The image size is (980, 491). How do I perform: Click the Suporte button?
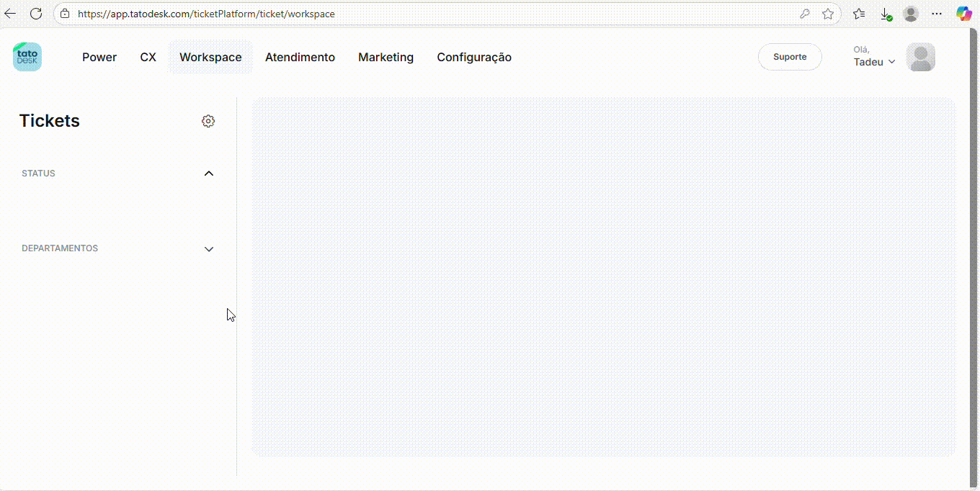[790, 57]
